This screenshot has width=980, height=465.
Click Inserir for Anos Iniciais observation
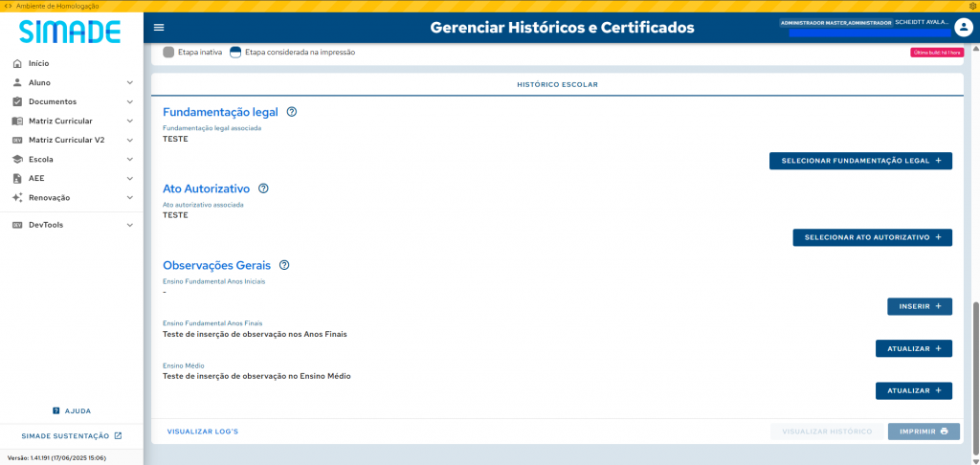(920, 306)
